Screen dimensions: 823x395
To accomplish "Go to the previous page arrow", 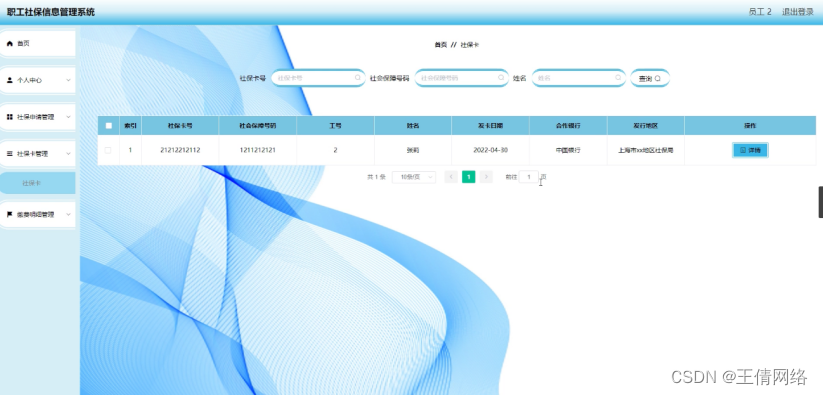I will (x=451, y=177).
